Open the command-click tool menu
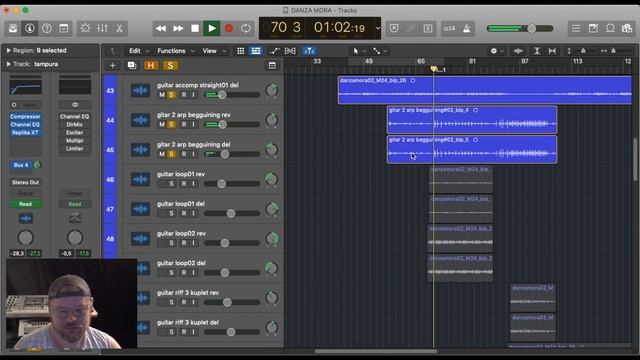The width and height of the screenshot is (640, 360). click(379, 51)
